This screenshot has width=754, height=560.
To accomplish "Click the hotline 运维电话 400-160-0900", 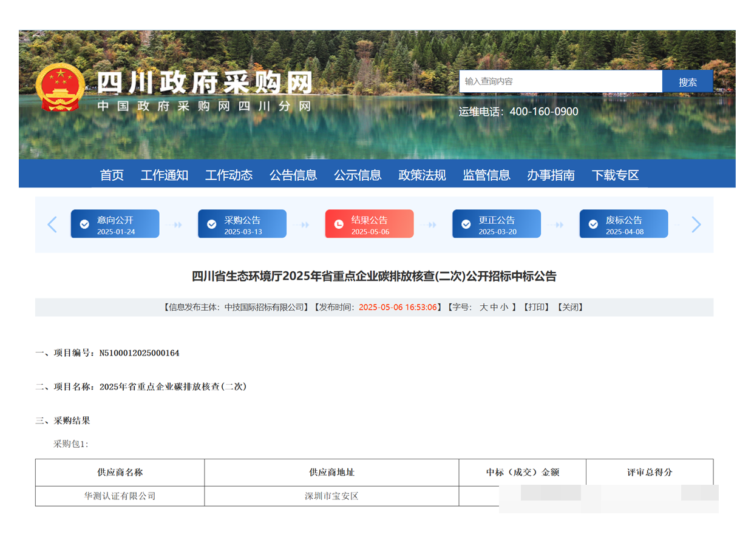I will pyautogui.click(x=518, y=112).
